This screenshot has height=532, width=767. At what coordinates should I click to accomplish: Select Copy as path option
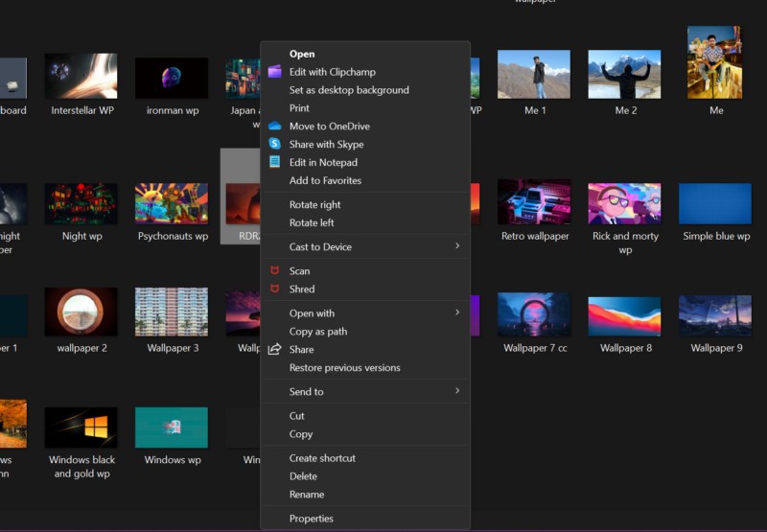tap(318, 332)
